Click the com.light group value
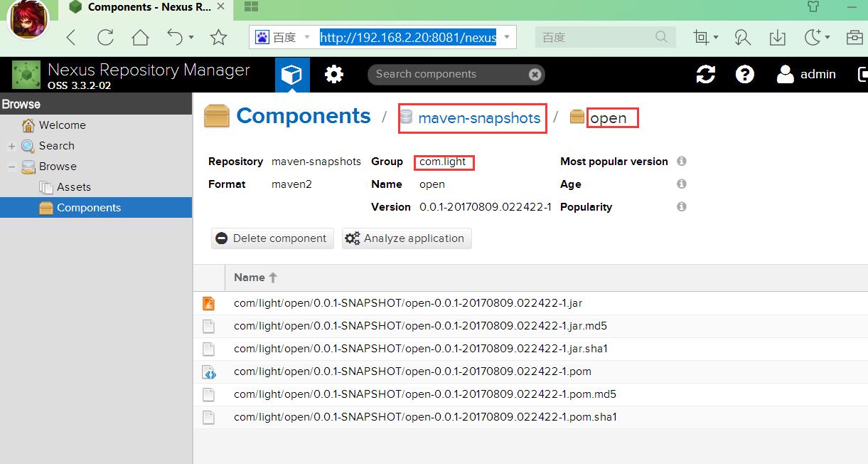This screenshot has height=464, width=868. pyautogui.click(x=443, y=162)
